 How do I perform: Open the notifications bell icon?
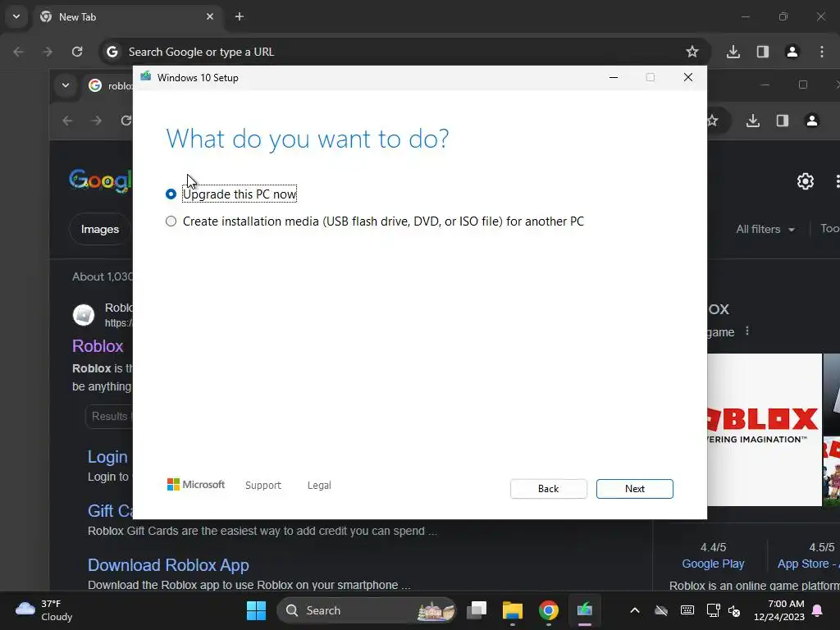[x=818, y=610]
